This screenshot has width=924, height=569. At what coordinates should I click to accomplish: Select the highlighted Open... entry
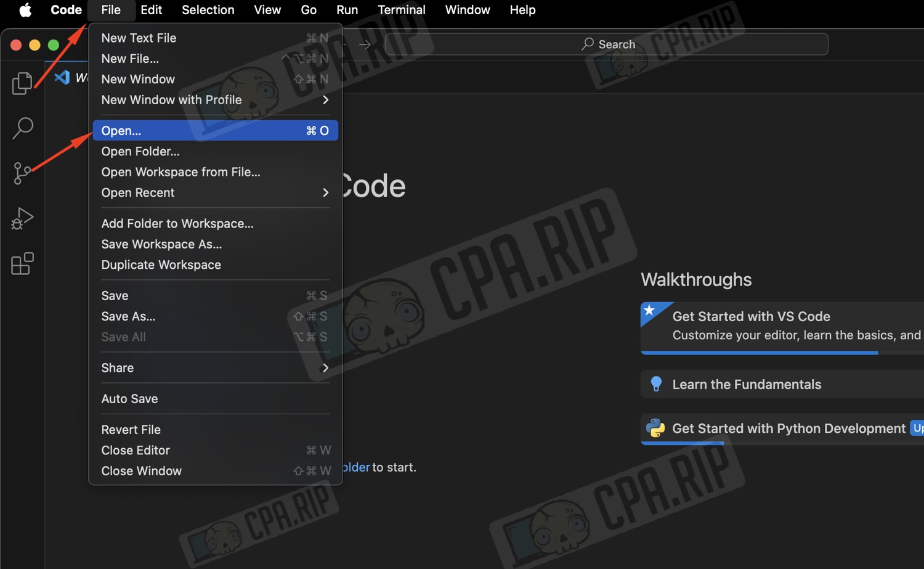click(x=215, y=131)
